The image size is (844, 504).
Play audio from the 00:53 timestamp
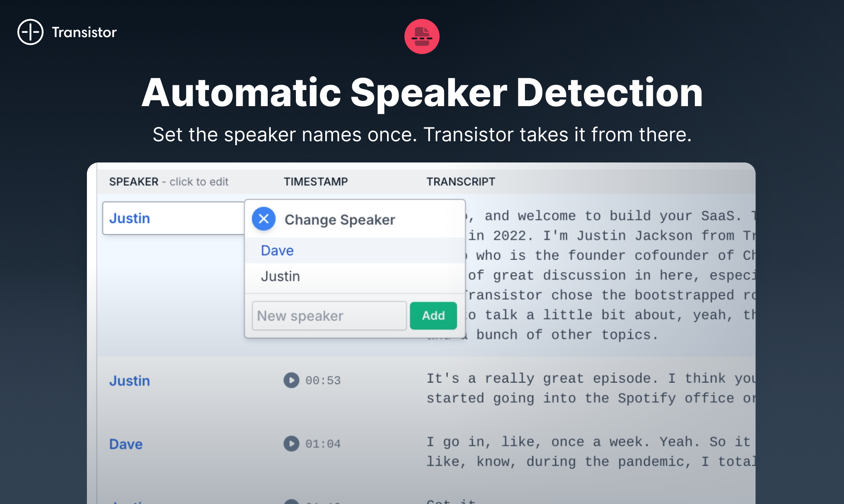(x=291, y=380)
